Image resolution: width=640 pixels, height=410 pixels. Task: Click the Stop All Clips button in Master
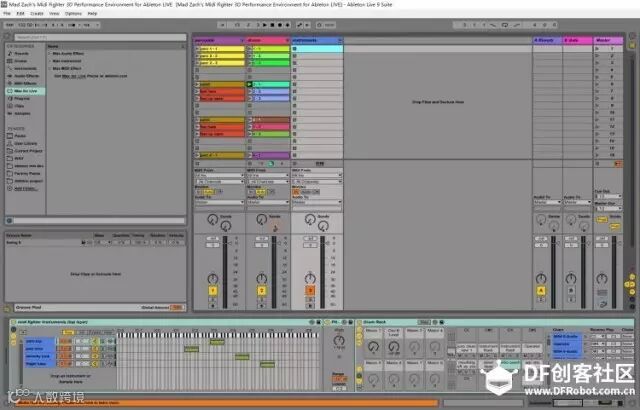598,164
